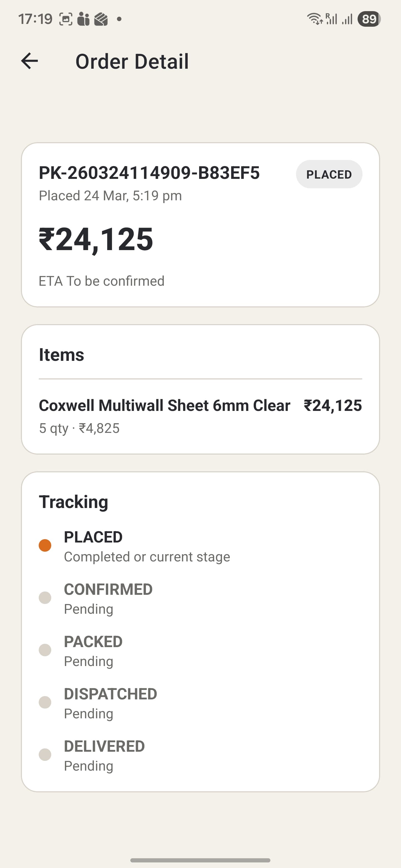Open the Order Detail title header

coord(131,61)
